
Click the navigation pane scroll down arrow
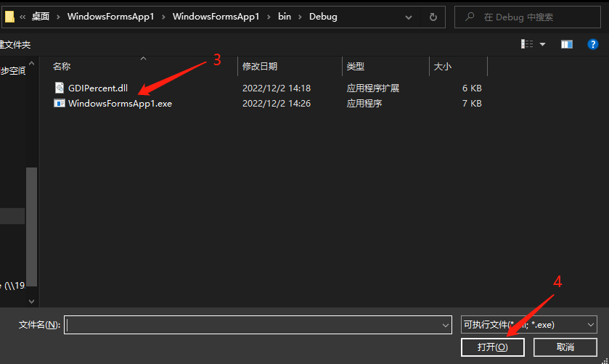[x=31, y=301]
